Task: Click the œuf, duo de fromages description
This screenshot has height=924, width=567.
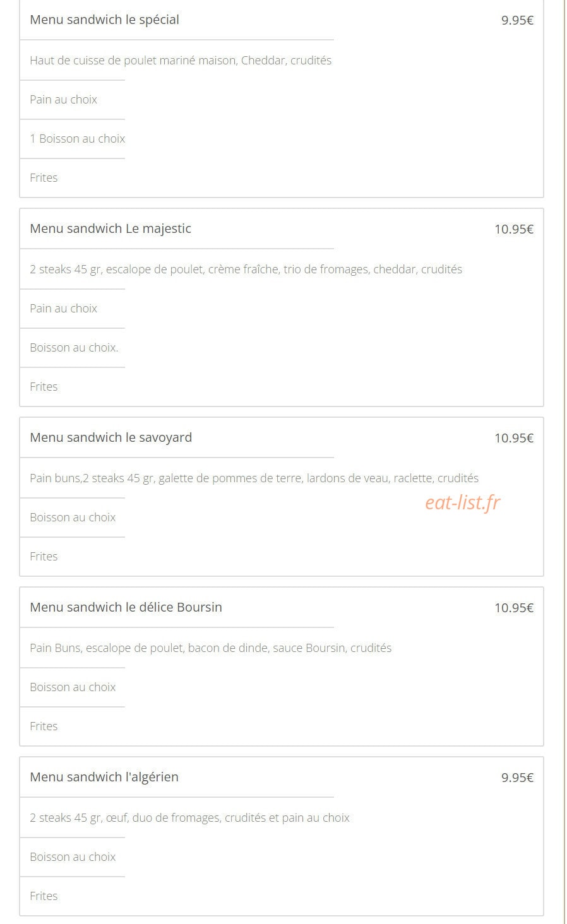Action: point(189,818)
